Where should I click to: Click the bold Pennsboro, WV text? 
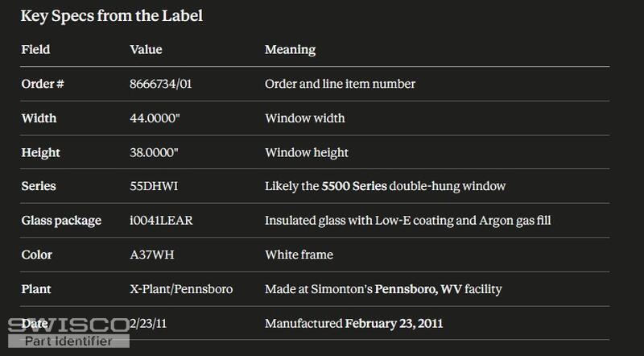point(418,289)
